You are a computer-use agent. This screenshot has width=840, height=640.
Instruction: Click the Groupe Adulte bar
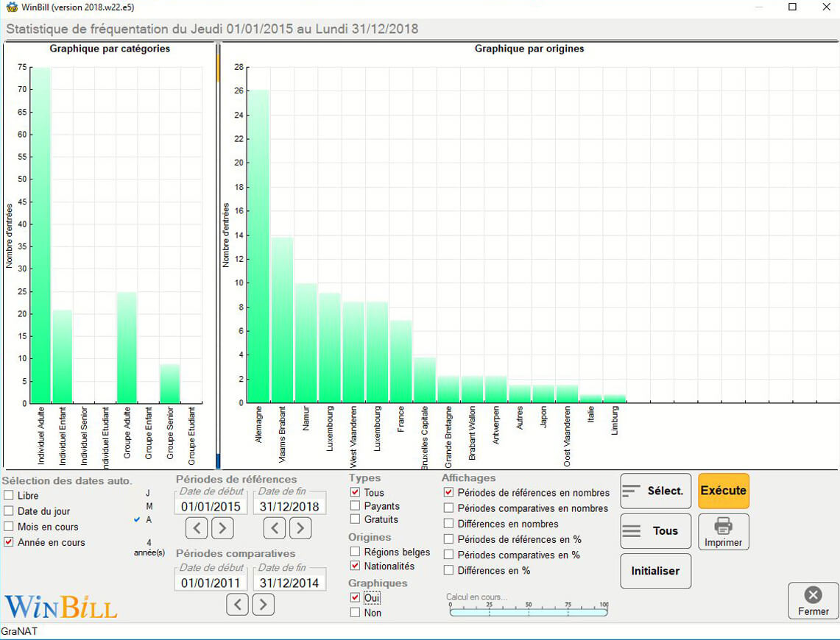point(127,347)
